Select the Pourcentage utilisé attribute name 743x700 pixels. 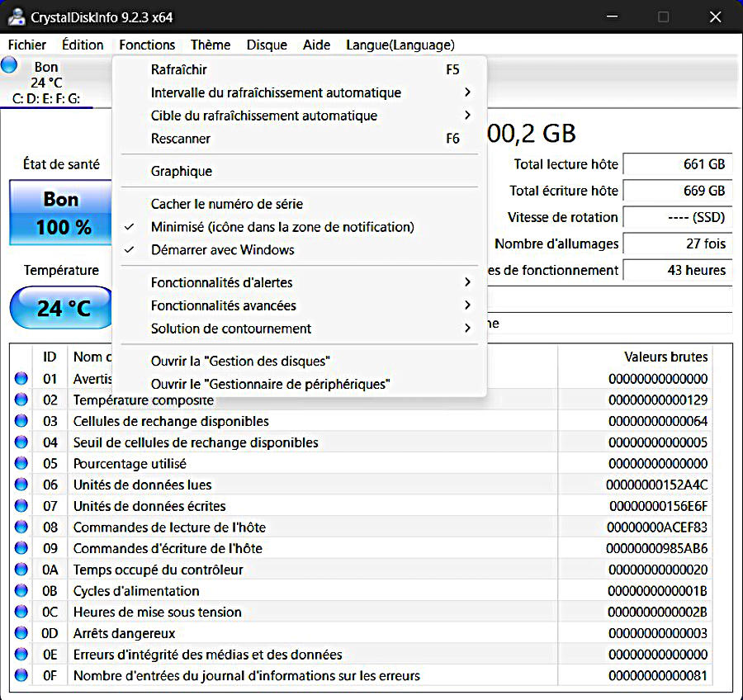(x=130, y=464)
